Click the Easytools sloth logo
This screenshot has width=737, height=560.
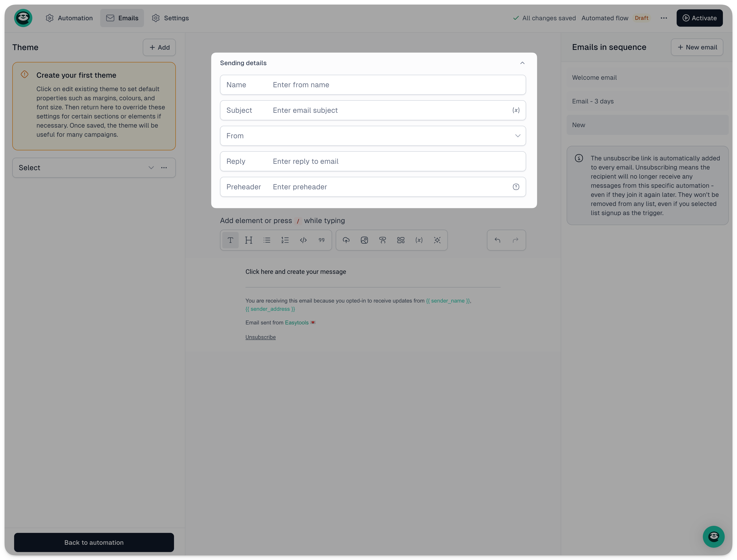click(x=23, y=18)
